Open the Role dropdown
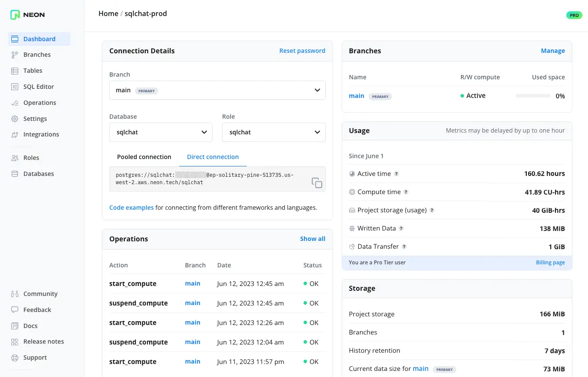 [274, 132]
